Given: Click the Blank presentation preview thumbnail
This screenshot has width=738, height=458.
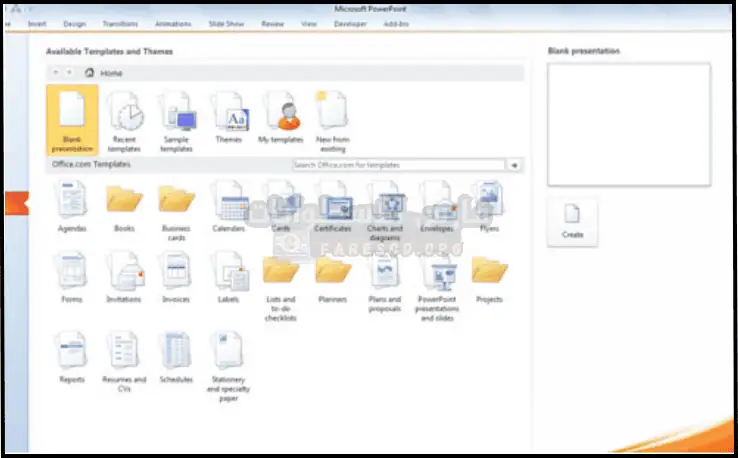Looking at the screenshot, I should pyautogui.click(x=629, y=124).
